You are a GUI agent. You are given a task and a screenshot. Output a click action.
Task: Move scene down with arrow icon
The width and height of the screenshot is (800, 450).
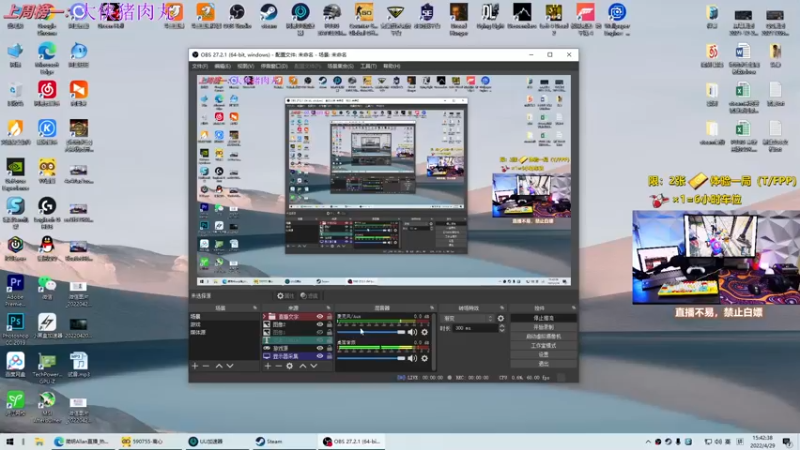(230, 366)
